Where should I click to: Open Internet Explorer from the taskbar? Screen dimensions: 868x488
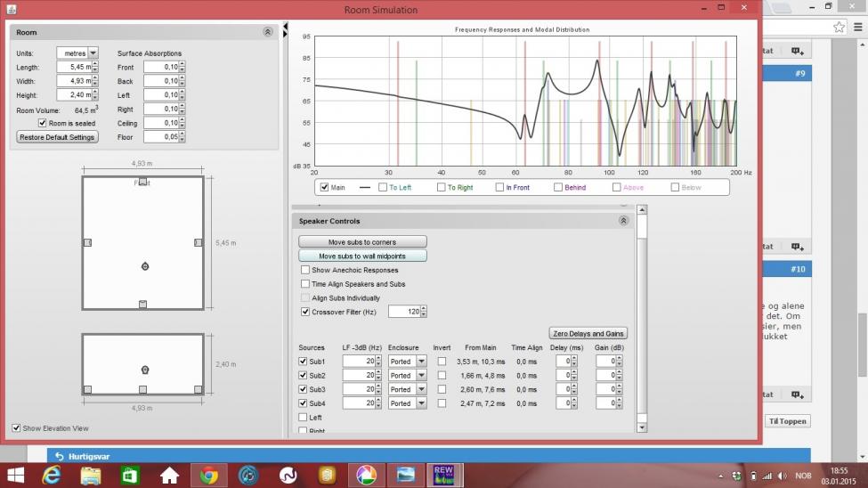52,476
